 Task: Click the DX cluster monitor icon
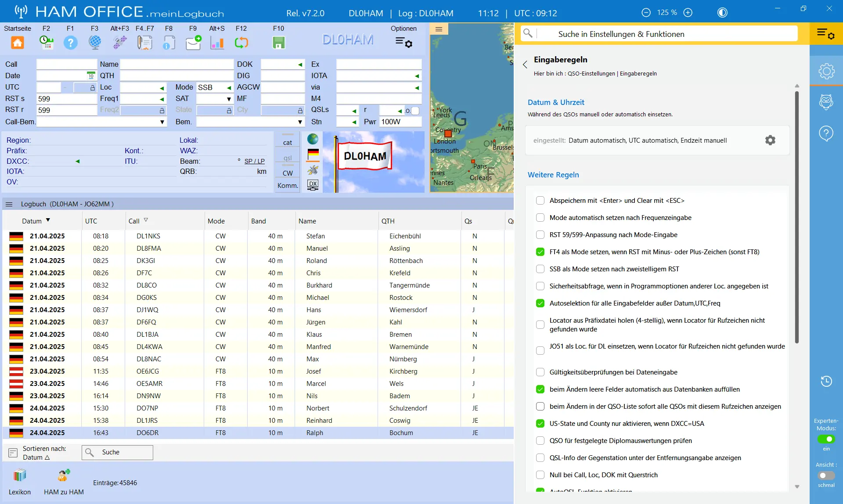pos(313,185)
